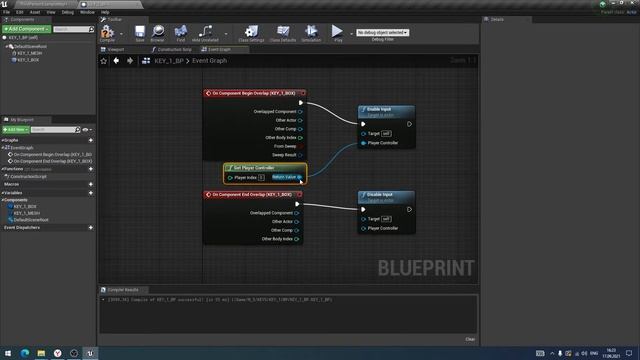Add a new graph with Graphs plus
Screen dimensions: 640x360
click(91, 140)
